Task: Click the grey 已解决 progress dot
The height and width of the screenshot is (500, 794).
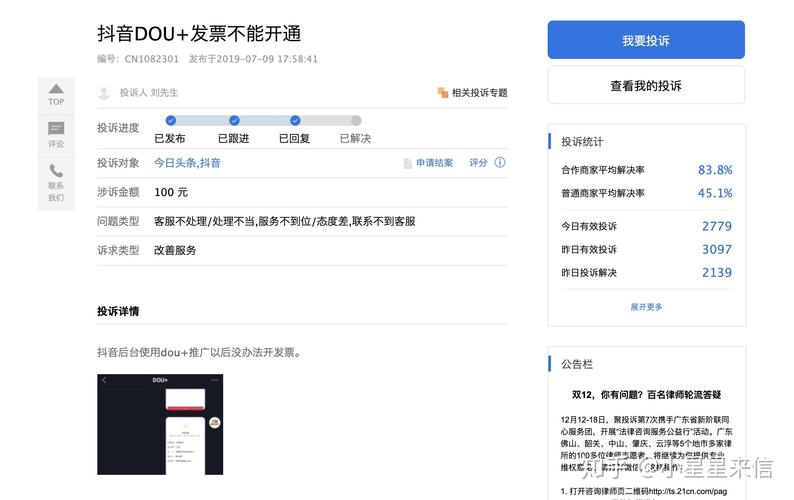Action: [356, 120]
